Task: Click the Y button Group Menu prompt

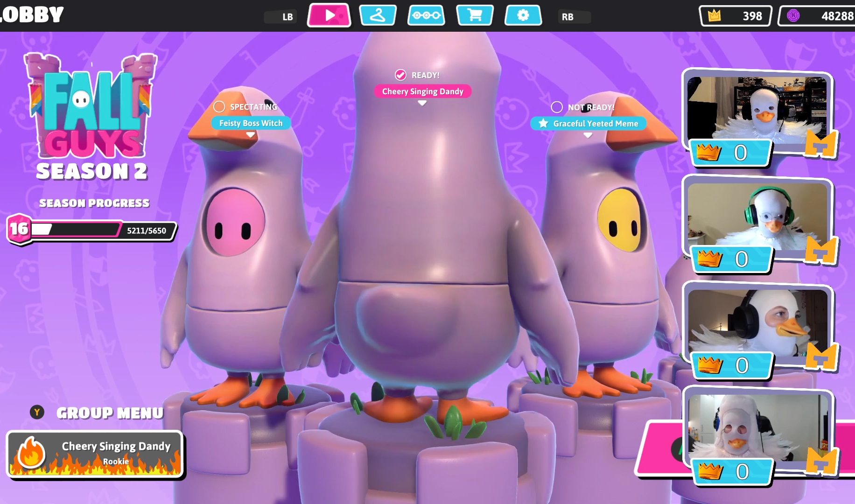Action: 37,412
